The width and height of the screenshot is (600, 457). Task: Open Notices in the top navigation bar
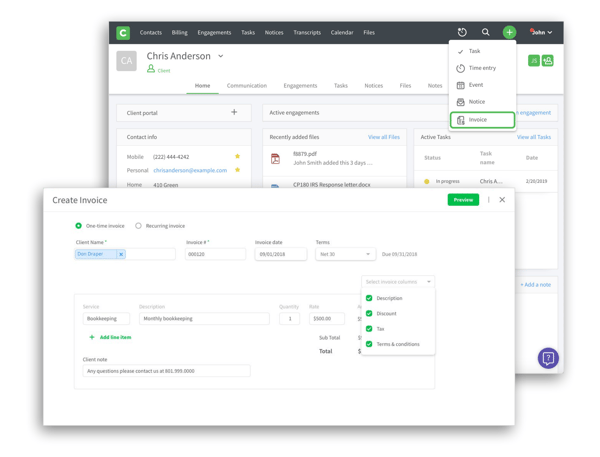tap(274, 33)
